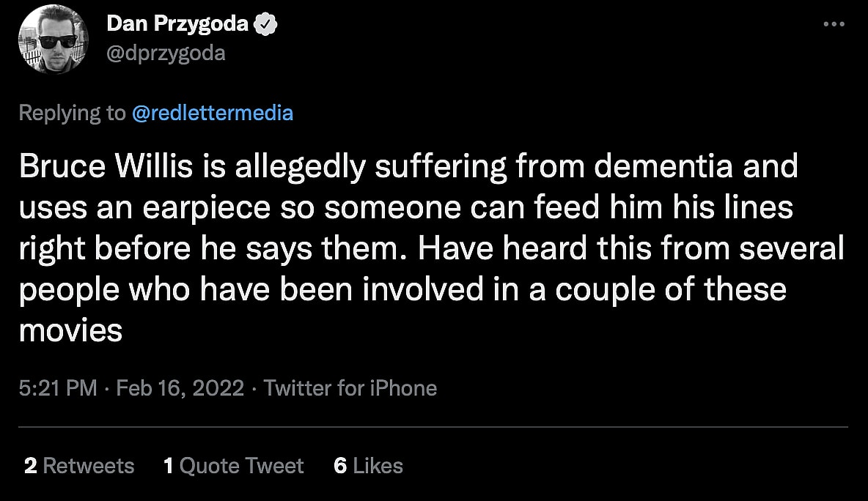Viewport: 868px width, 501px height.
Task: Click the word 'movies' ending the tweet
Action: (x=70, y=331)
